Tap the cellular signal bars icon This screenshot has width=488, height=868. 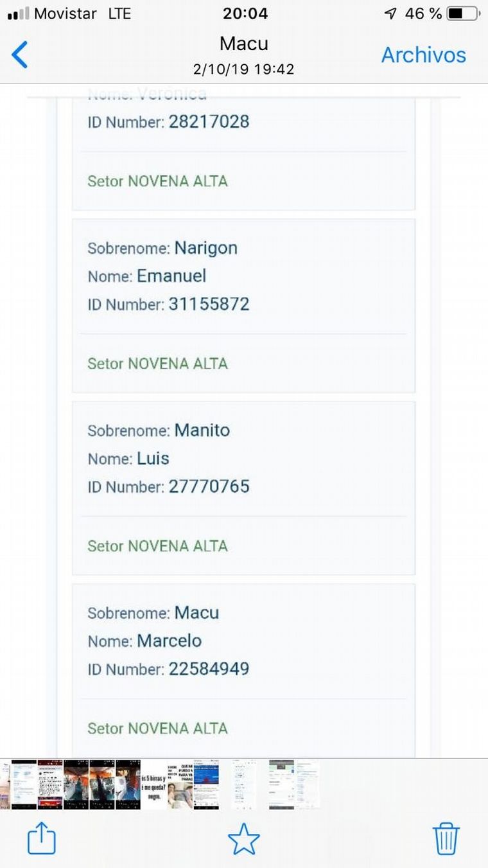[x=19, y=13]
